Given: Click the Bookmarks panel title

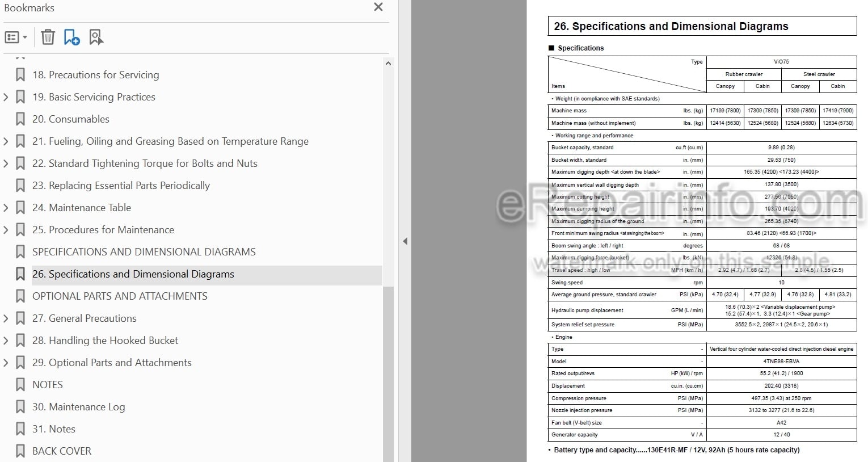Looking at the screenshot, I should (x=29, y=8).
